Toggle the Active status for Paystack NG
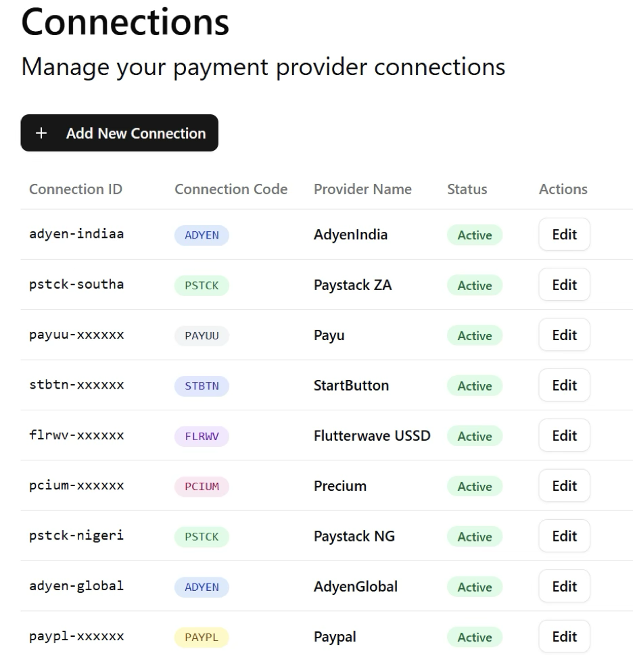633x672 pixels. pos(474,537)
